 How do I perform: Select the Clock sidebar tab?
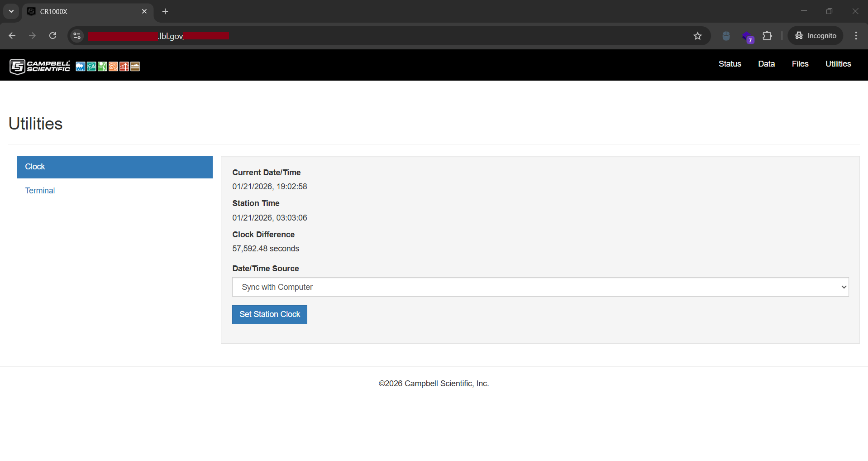point(114,167)
